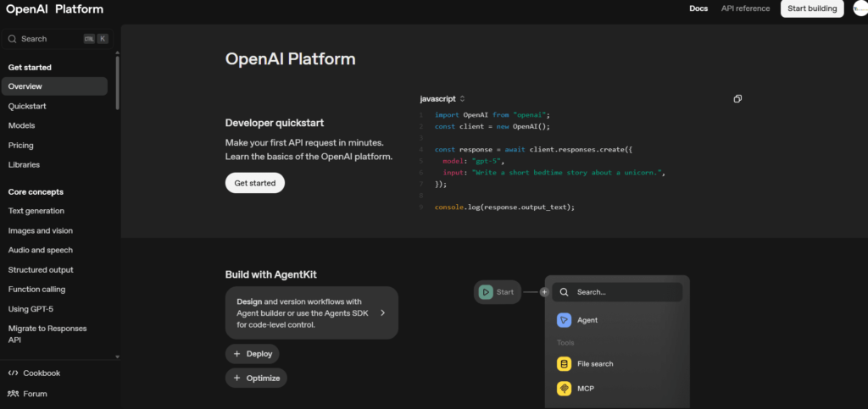Click the sidebar scrollbar thumb
The height and width of the screenshot is (409, 868).
pyautogui.click(x=117, y=83)
